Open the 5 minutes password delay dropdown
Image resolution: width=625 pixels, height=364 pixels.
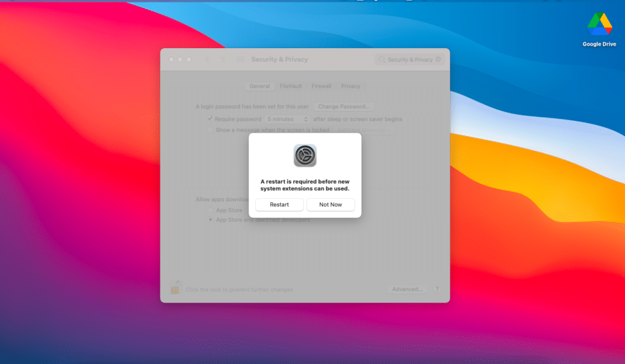pyautogui.click(x=287, y=119)
